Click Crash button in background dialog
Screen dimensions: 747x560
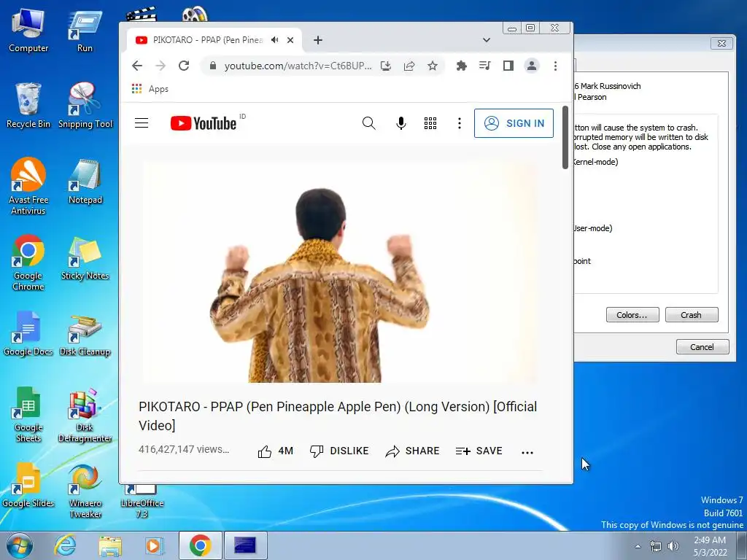(692, 315)
